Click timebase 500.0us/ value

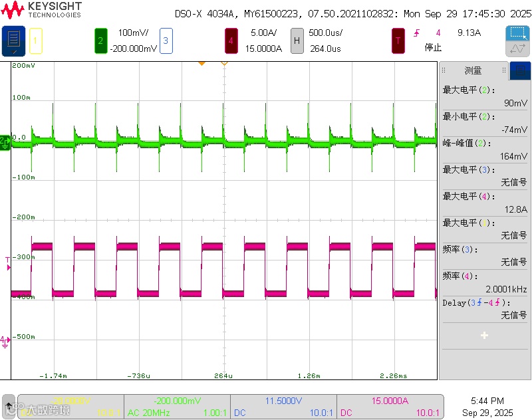point(325,33)
